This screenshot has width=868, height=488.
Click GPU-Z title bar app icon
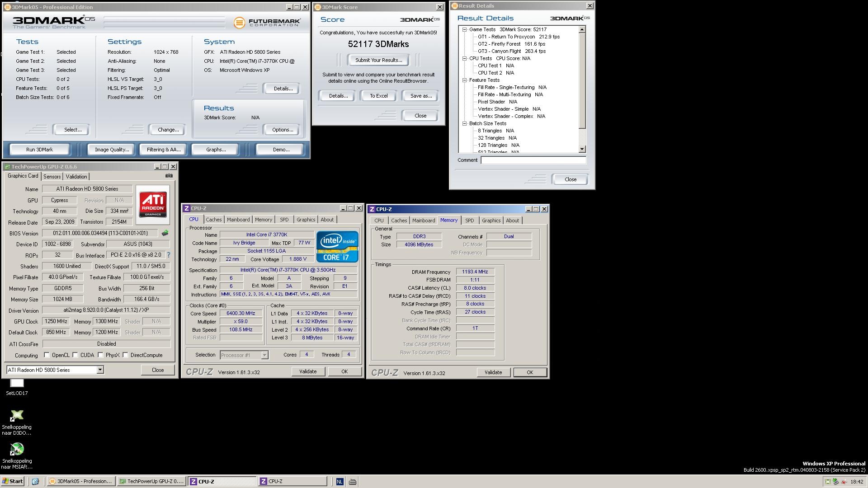[x=7, y=167]
